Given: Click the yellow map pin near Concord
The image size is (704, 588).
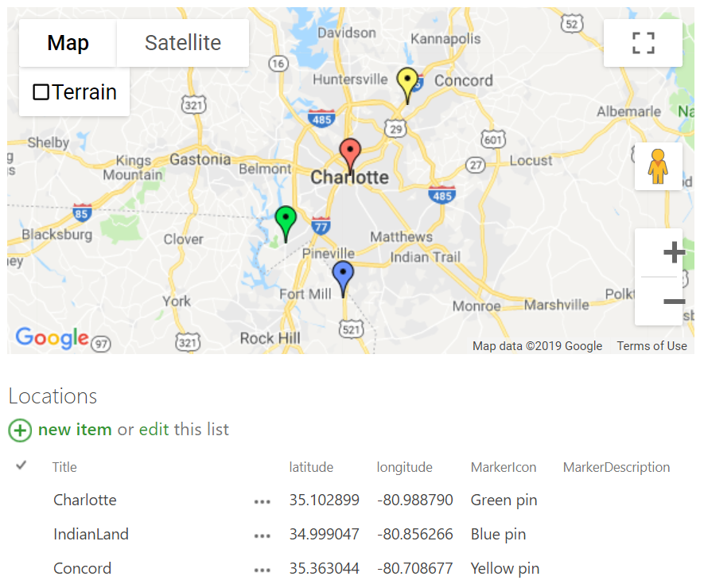Looking at the screenshot, I should [x=407, y=82].
